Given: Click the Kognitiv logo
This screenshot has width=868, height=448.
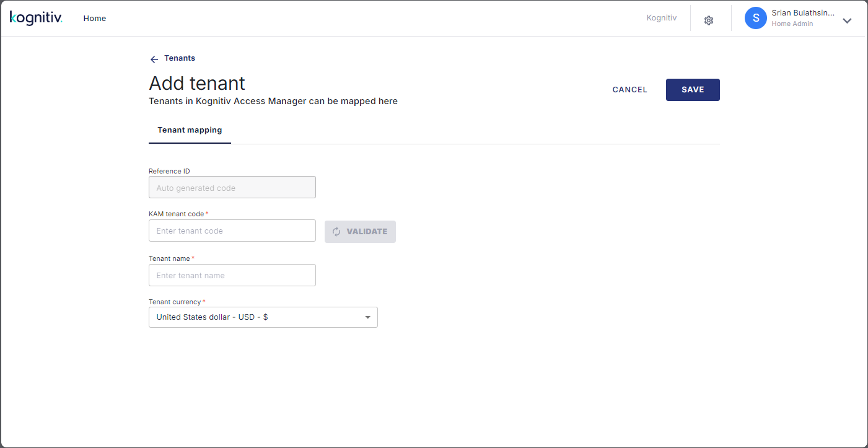Looking at the screenshot, I should pyautogui.click(x=36, y=18).
